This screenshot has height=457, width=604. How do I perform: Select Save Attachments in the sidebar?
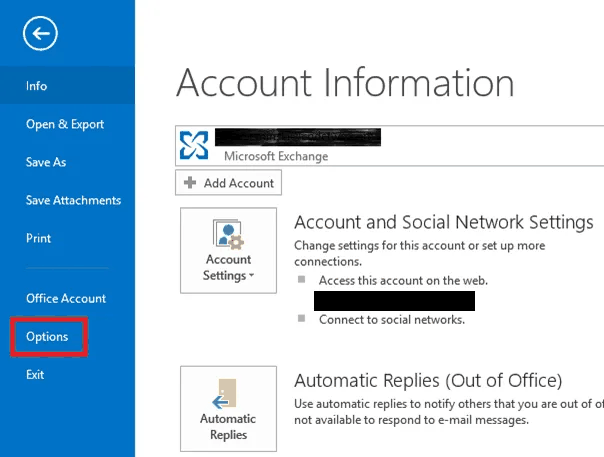[x=73, y=200]
